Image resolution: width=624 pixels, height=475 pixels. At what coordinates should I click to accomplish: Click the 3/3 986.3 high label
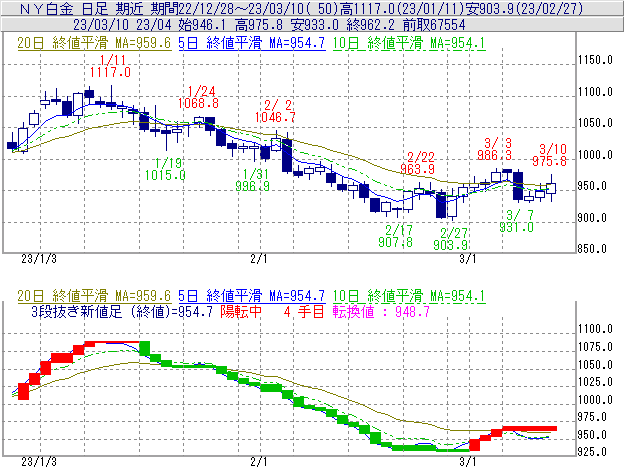click(x=495, y=149)
